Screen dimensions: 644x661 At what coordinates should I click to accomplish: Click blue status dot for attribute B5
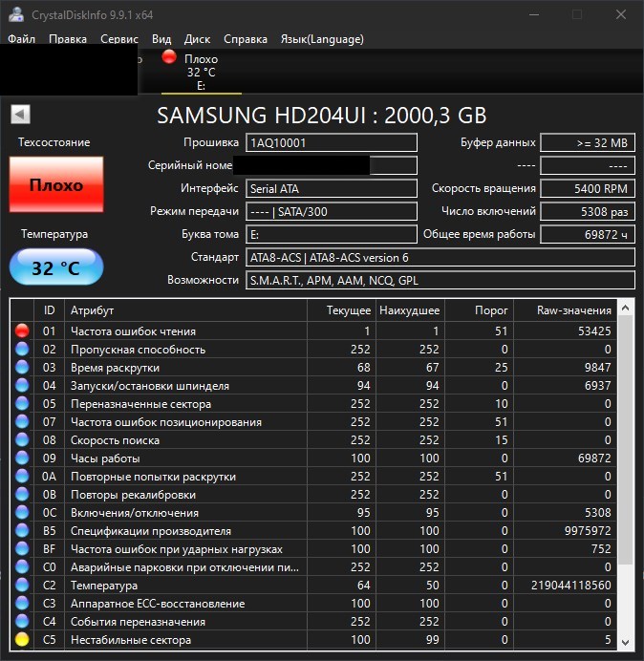pyautogui.click(x=22, y=530)
